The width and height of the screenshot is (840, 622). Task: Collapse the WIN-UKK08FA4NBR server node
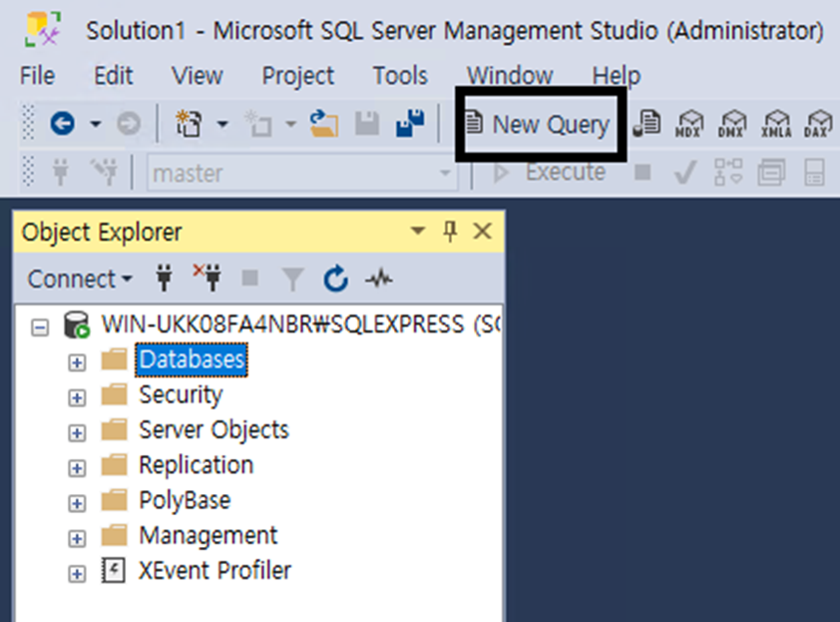[40, 327]
